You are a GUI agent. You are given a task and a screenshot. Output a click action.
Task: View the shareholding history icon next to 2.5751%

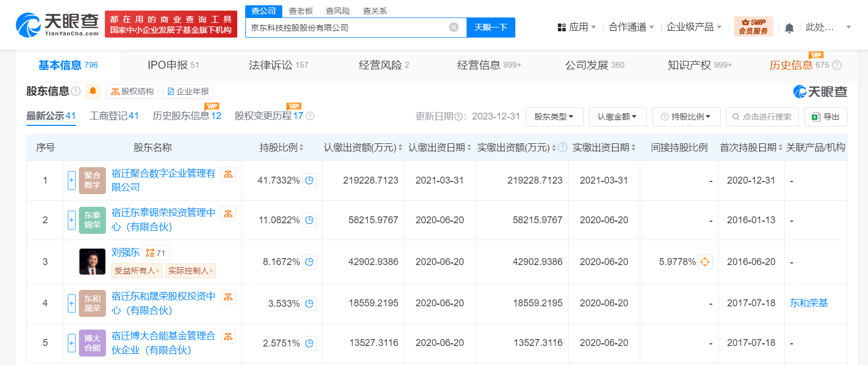point(310,343)
